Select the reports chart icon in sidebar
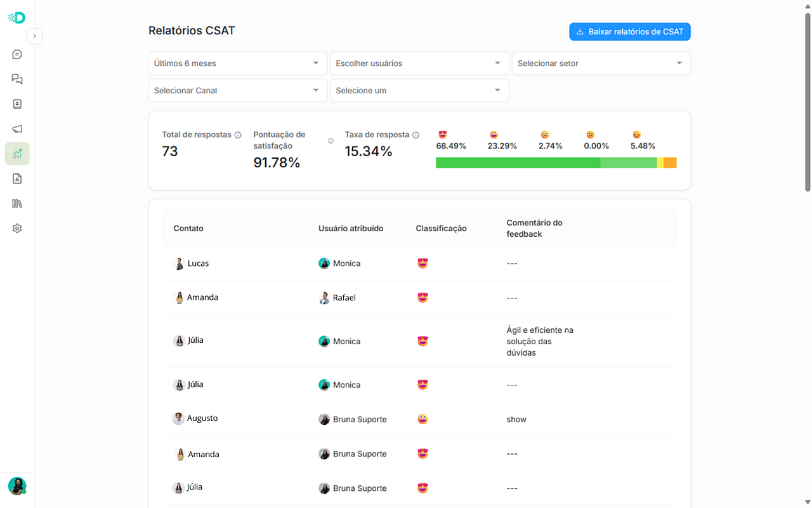The image size is (812, 508). [17, 154]
